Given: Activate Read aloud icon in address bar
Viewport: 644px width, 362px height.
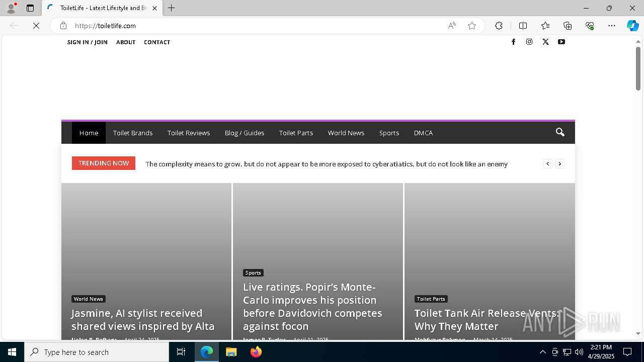Looking at the screenshot, I should coord(452,26).
